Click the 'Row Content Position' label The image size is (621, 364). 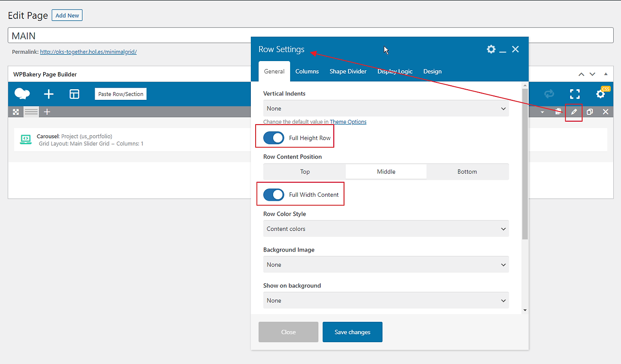pyautogui.click(x=293, y=157)
